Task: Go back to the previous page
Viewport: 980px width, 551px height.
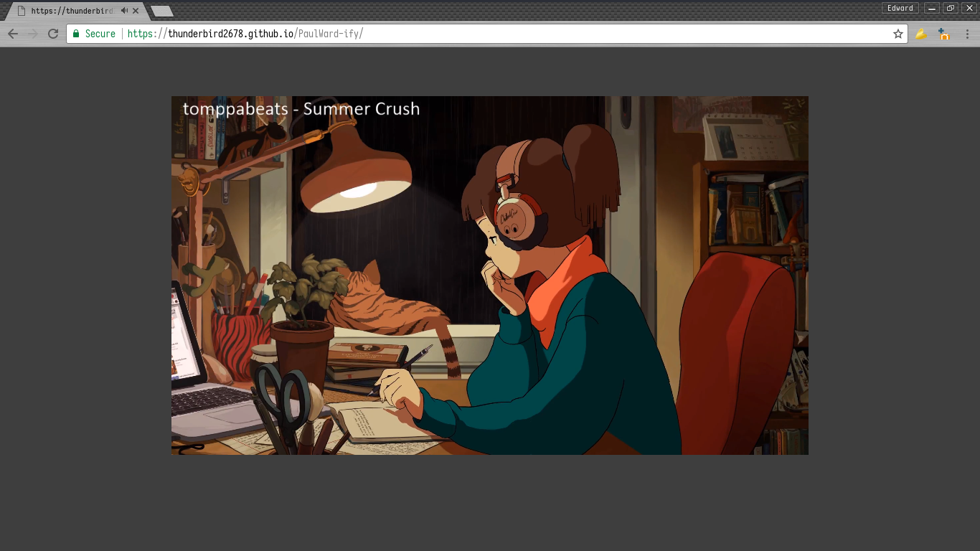Action: 13,34
